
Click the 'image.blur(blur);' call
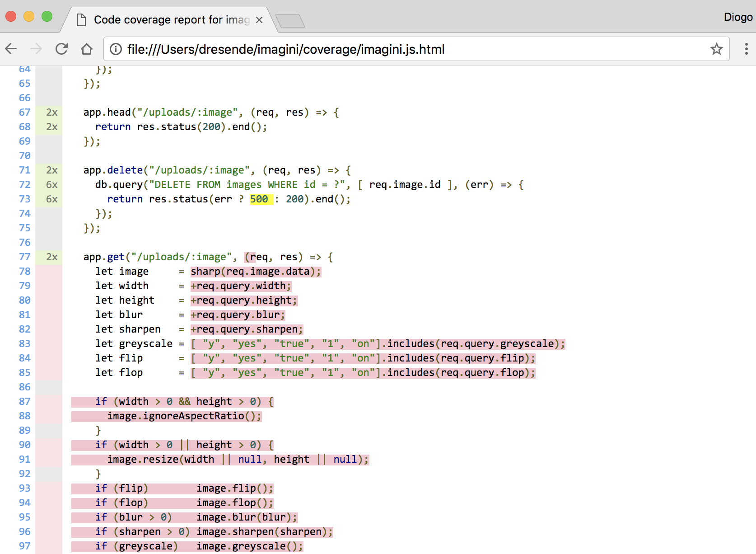(247, 517)
